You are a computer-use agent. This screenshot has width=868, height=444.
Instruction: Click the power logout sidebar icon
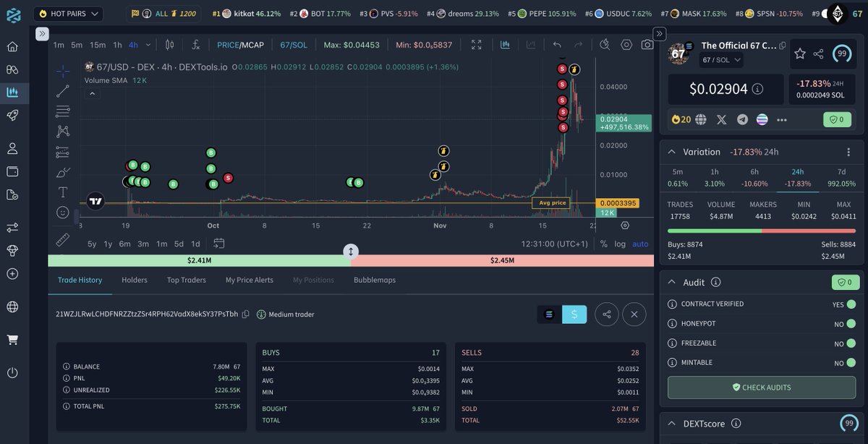tap(12, 372)
